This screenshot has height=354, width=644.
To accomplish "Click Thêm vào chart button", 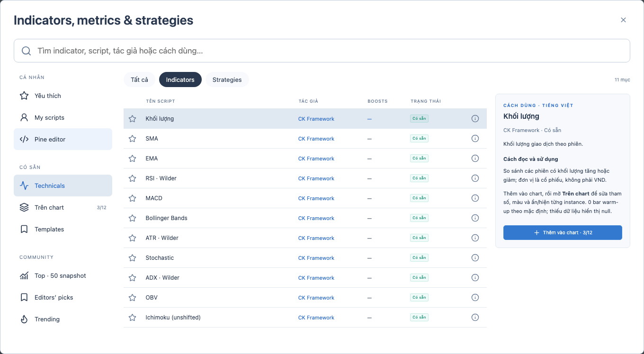I will click(x=563, y=232).
